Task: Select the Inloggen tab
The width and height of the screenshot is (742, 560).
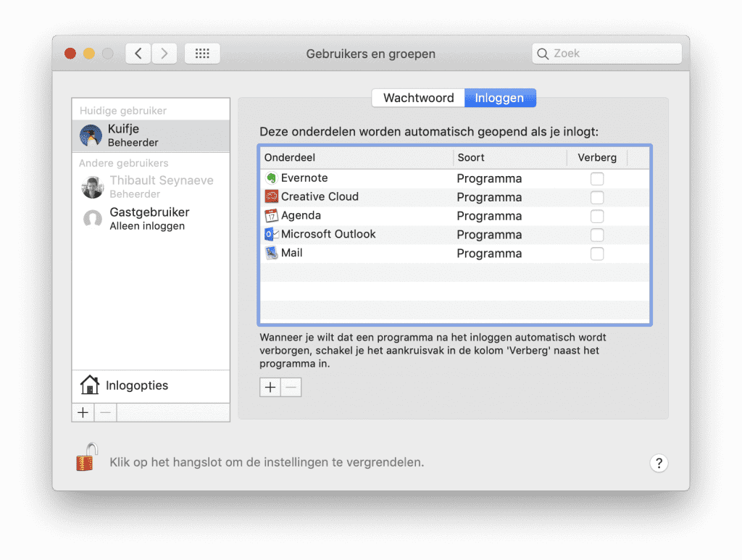Action: [500, 98]
